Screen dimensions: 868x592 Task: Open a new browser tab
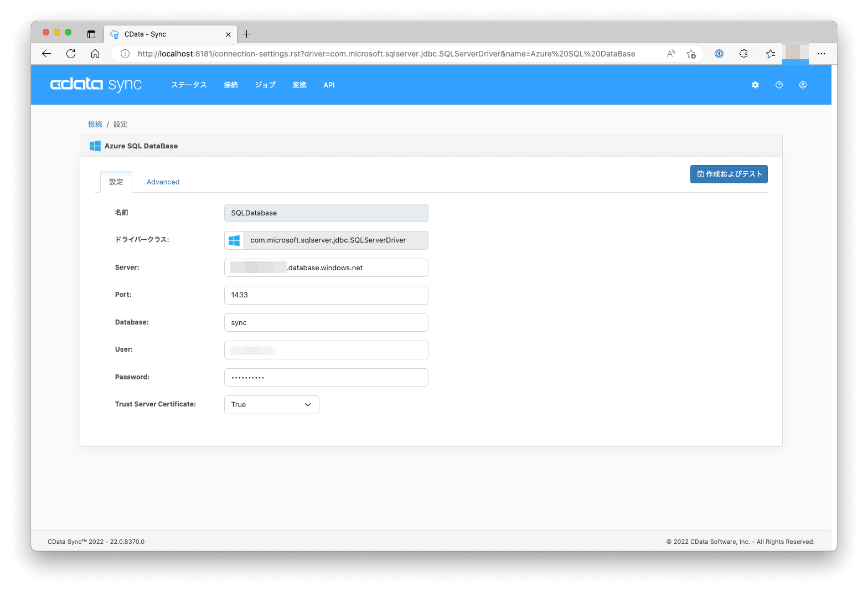point(247,34)
